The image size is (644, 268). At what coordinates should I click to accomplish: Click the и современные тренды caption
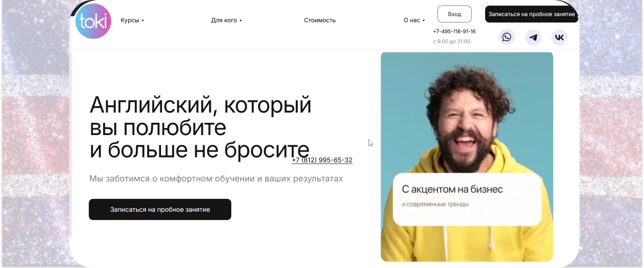pos(435,204)
